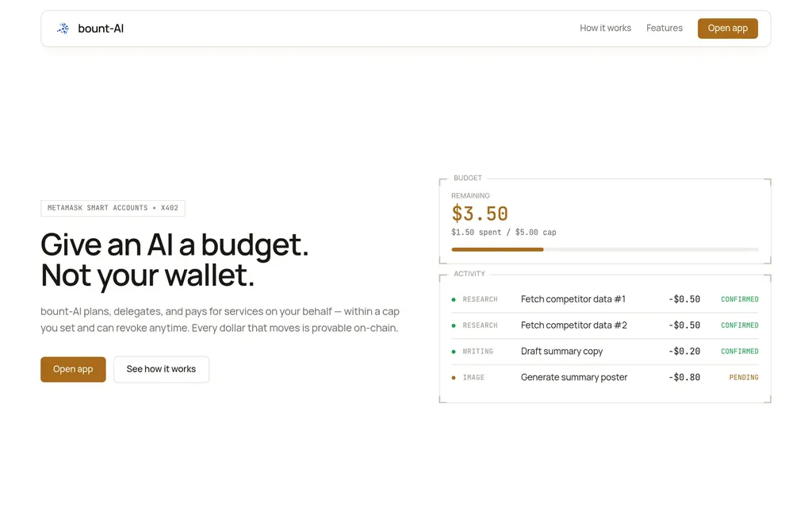Click CONFIRMED status for Draft summary copy

(x=740, y=352)
